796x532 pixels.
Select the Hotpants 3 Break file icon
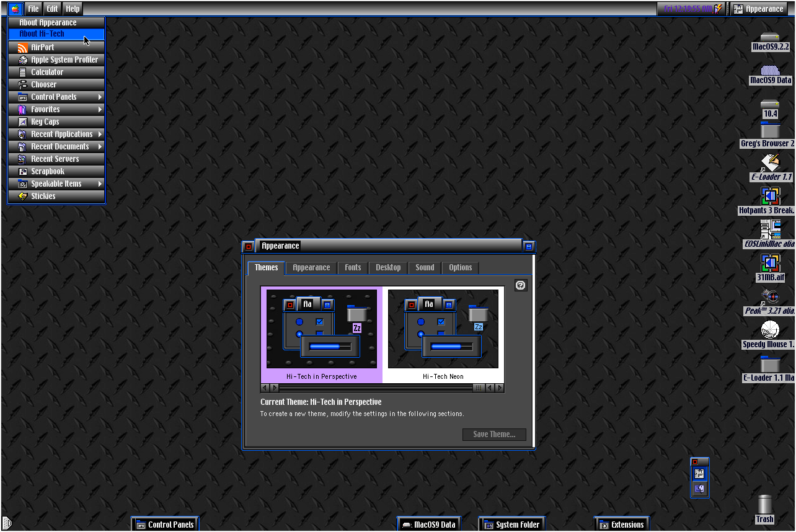pos(770,196)
